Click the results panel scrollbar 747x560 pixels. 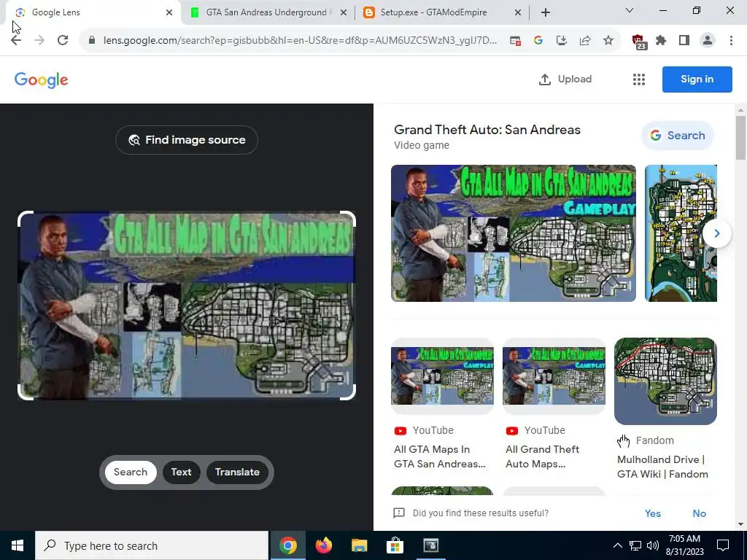click(x=741, y=138)
